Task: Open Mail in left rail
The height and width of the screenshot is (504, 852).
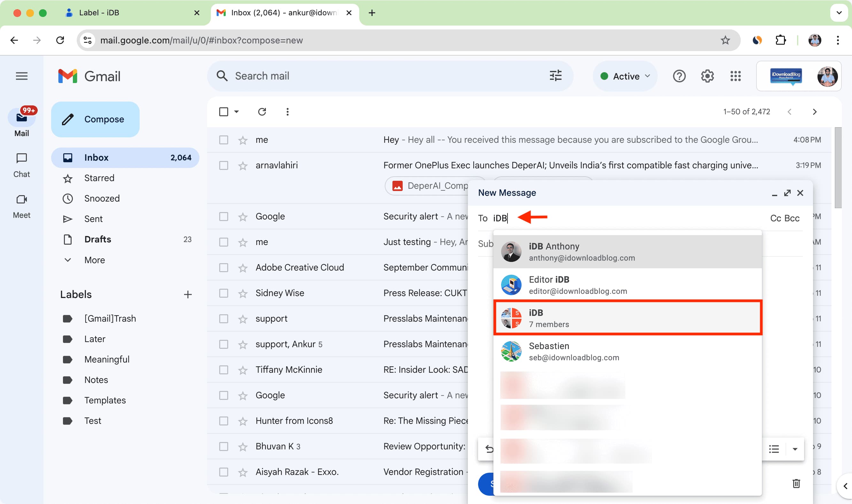Action: (x=22, y=122)
